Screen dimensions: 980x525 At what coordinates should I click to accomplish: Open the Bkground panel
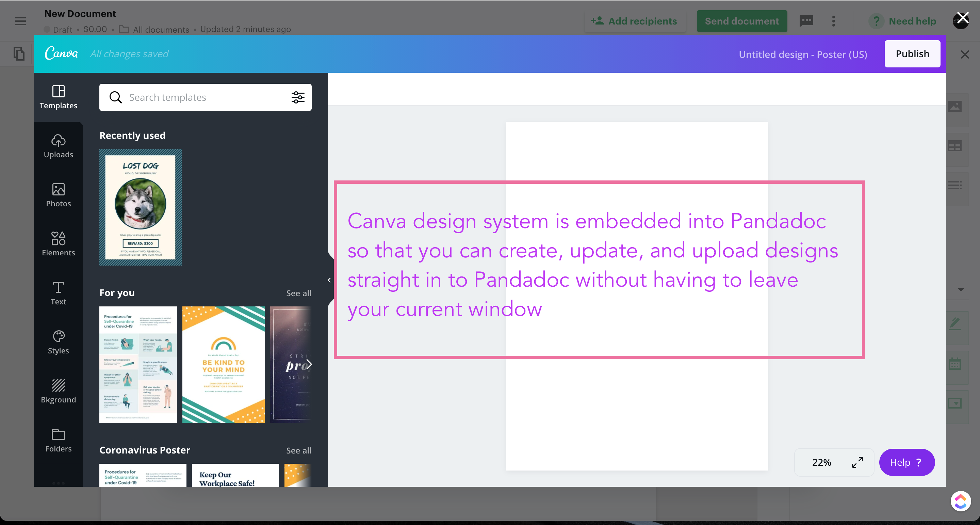[58, 391]
